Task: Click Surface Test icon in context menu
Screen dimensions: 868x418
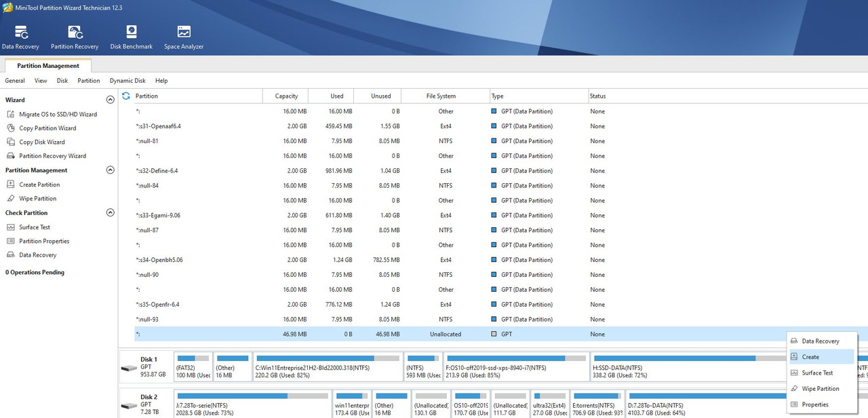Action: pos(795,373)
